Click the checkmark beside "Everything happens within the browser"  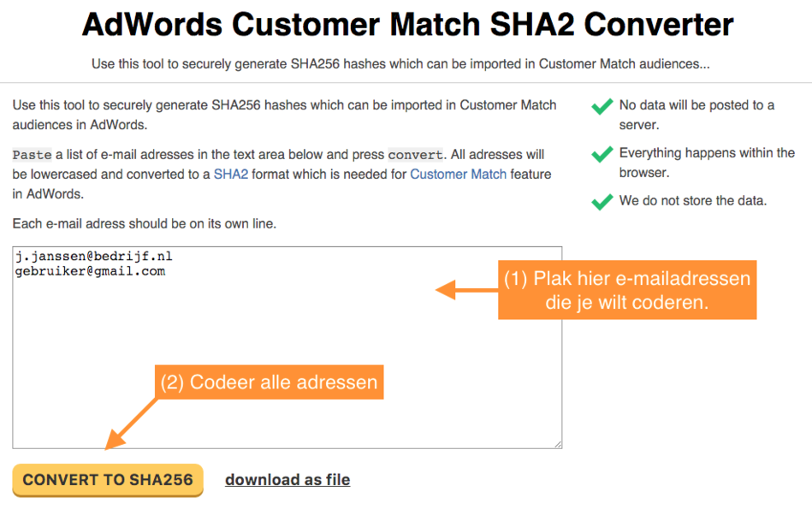pos(602,155)
